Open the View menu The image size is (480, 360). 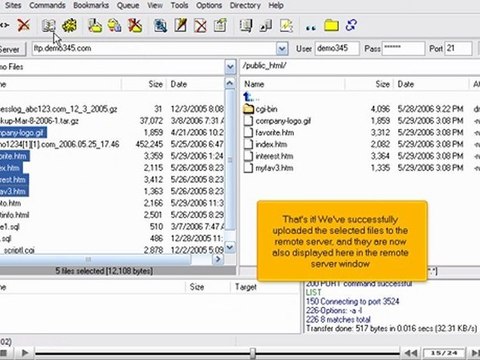pyautogui.click(x=155, y=5)
